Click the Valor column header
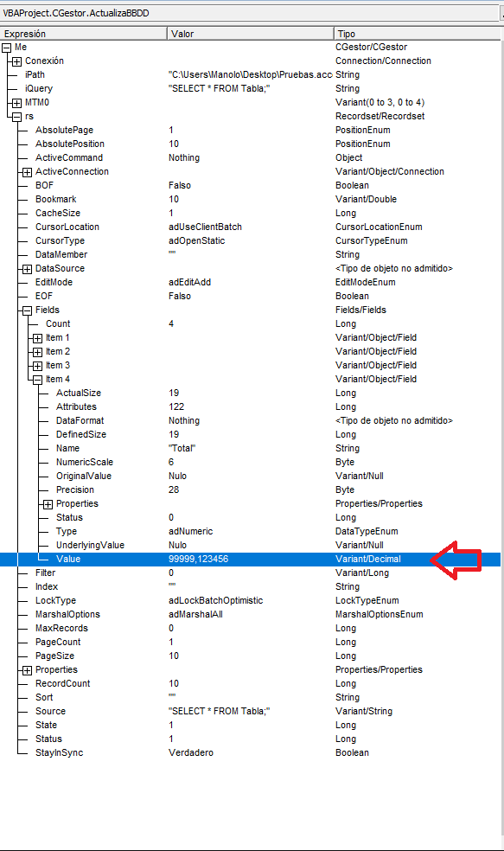The image size is (504, 851). (x=250, y=34)
